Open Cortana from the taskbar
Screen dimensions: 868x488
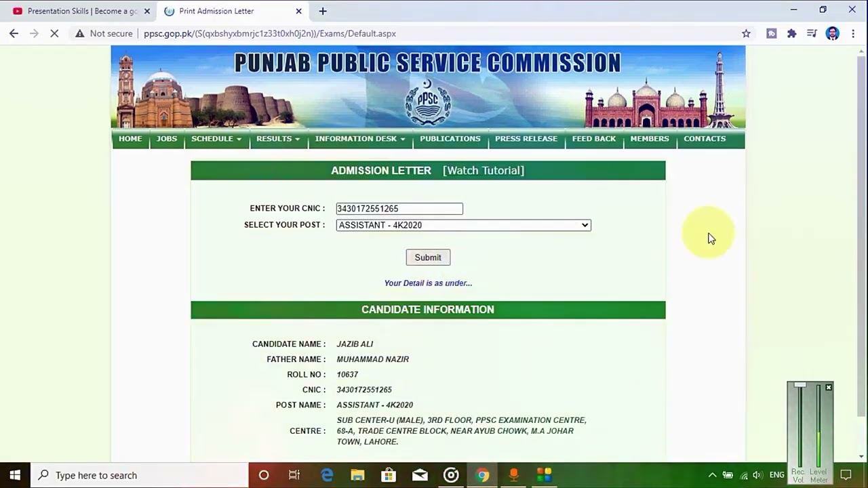tap(264, 475)
